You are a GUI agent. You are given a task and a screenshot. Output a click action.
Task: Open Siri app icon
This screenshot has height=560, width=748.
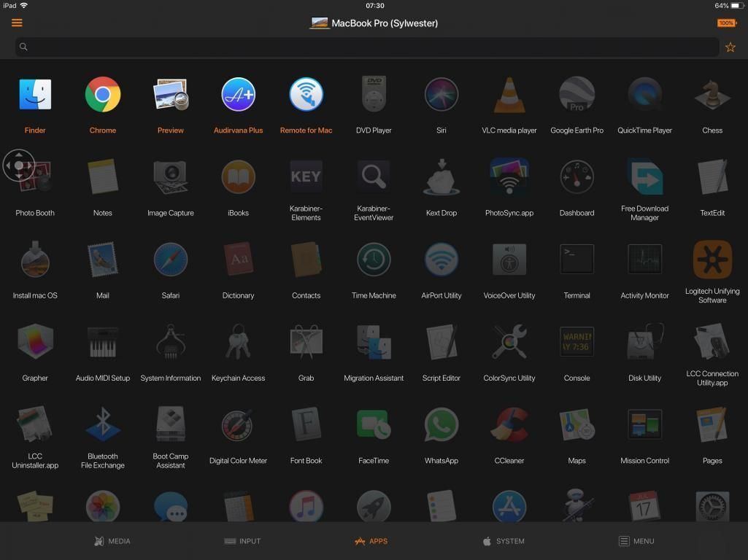tap(442, 94)
